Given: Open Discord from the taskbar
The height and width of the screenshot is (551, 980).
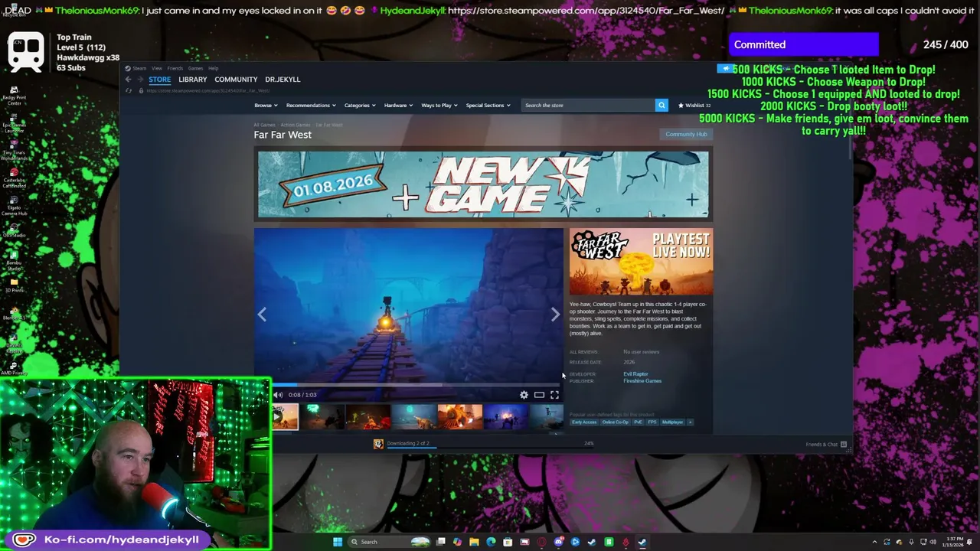Looking at the screenshot, I should [x=559, y=542].
